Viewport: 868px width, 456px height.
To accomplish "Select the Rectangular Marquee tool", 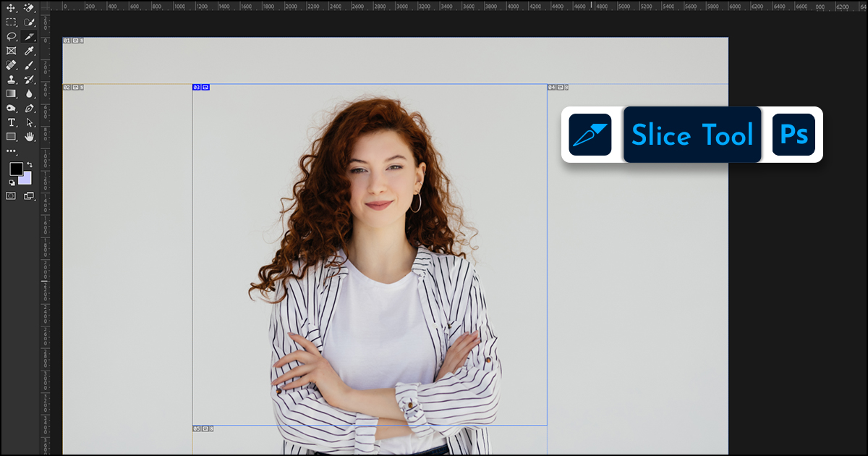I will tap(12, 22).
